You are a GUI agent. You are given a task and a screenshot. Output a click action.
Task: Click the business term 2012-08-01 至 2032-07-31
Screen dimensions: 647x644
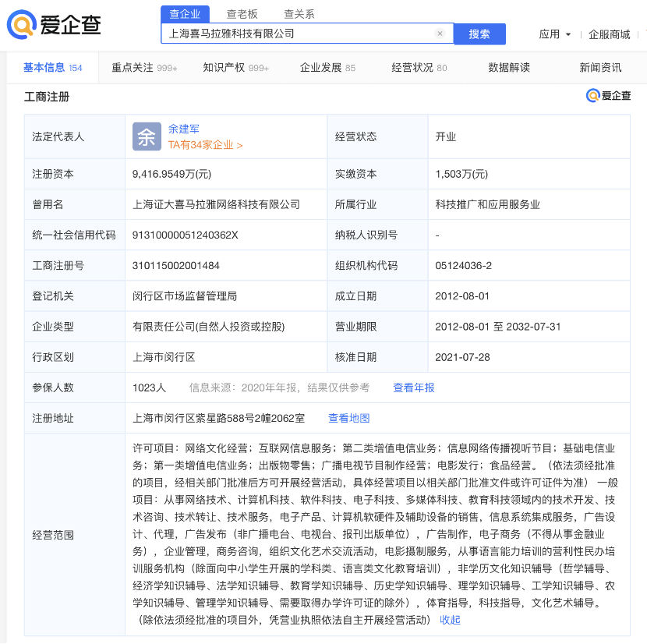(498, 327)
